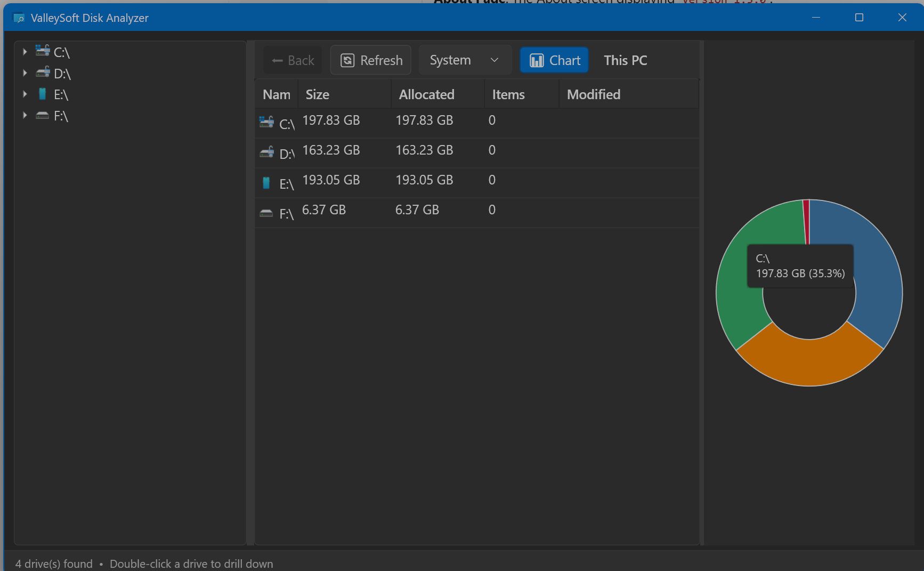Click the Refresh circular arrows icon
The height and width of the screenshot is (571, 924).
click(x=347, y=60)
